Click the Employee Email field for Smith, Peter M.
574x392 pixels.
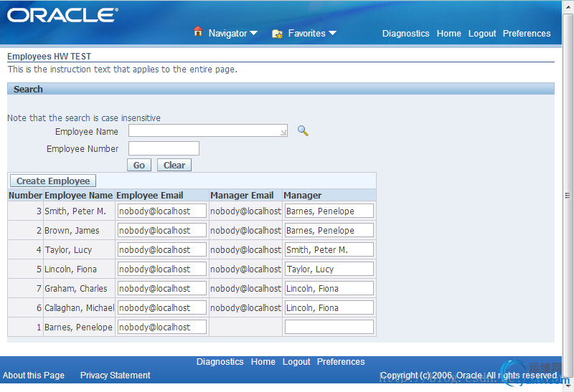point(161,211)
